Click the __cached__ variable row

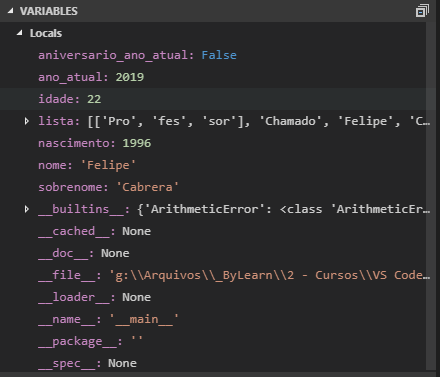point(213,231)
